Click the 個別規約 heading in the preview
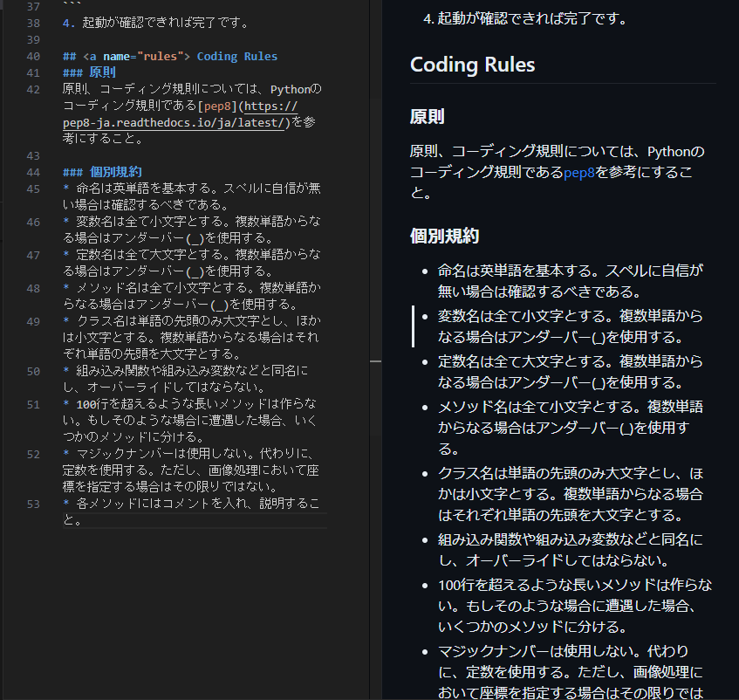 click(x=444, y=236)
